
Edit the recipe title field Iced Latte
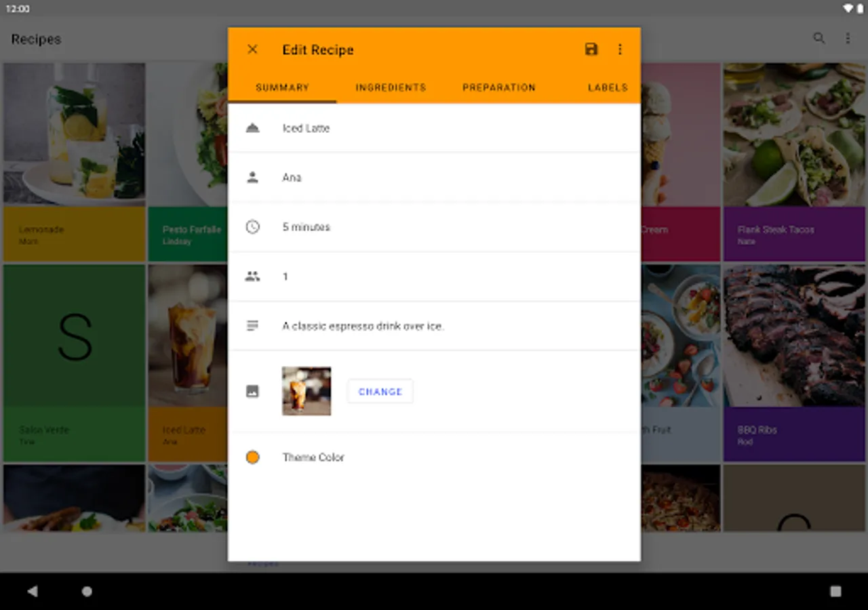coord(434,128)
